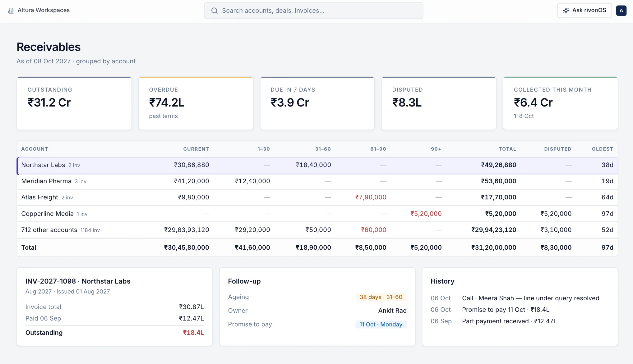This screenshot has width=633, height=364.
Task: Click the sparkle icon in Ask rivonOS
Action: click(x=566, y=11)
